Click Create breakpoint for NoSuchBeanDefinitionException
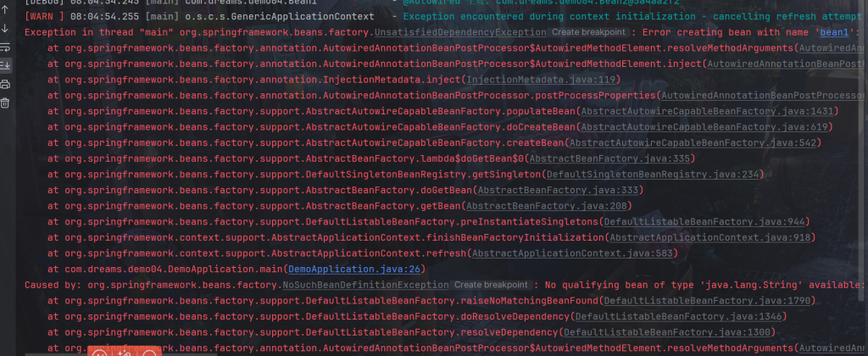This screenshot has height=356, width=868. (491, 285)
